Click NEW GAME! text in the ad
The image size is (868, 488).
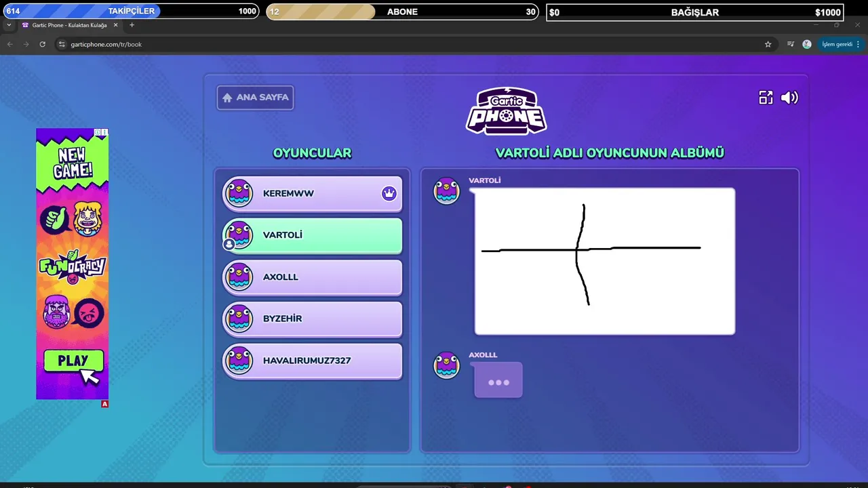[x=73, y=163]
